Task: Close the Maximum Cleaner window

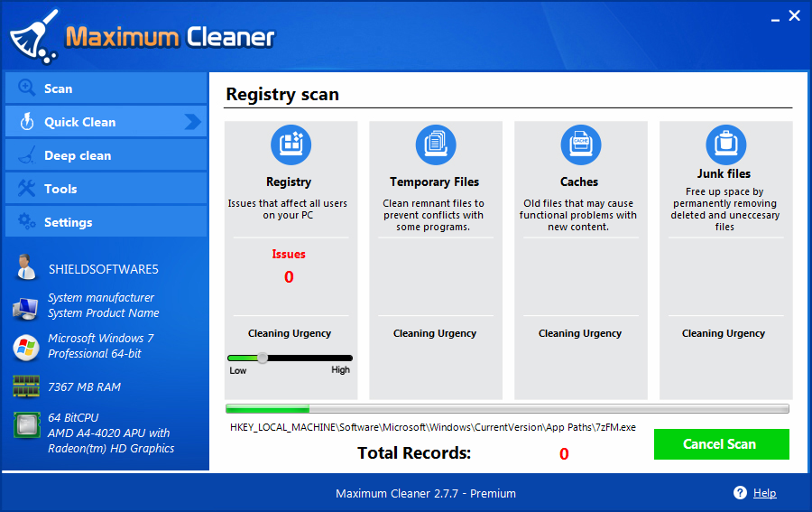Action: pos(794,16)
